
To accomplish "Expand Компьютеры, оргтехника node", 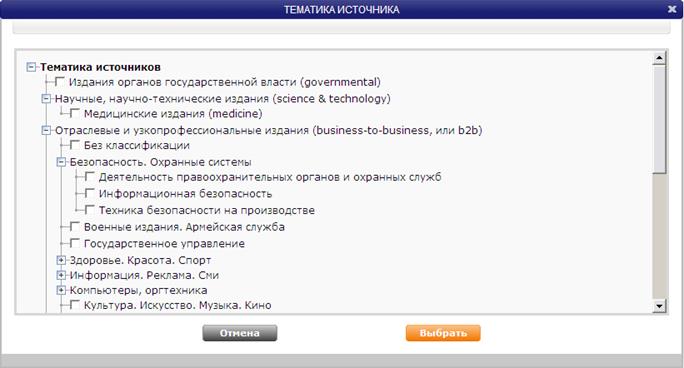I will pyautogui.click(x=61, y=290).
